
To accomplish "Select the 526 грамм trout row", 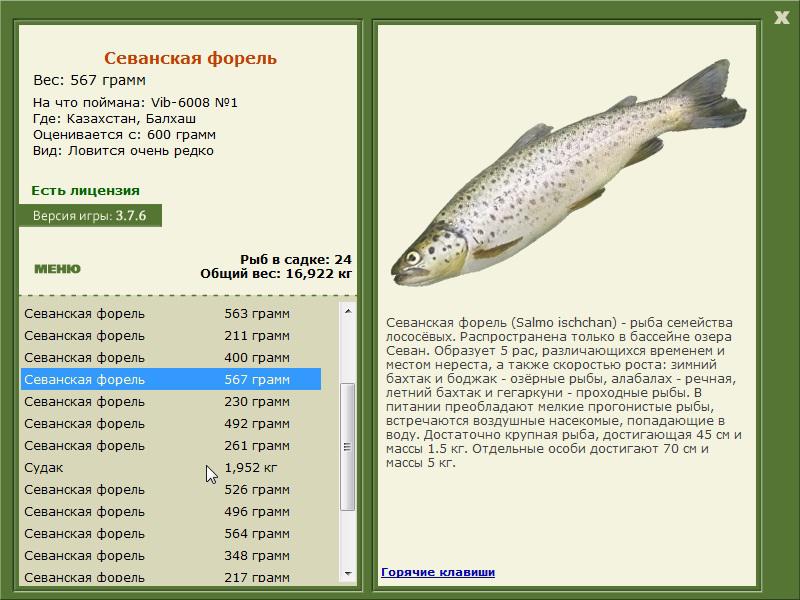I will tap(171, 489).
